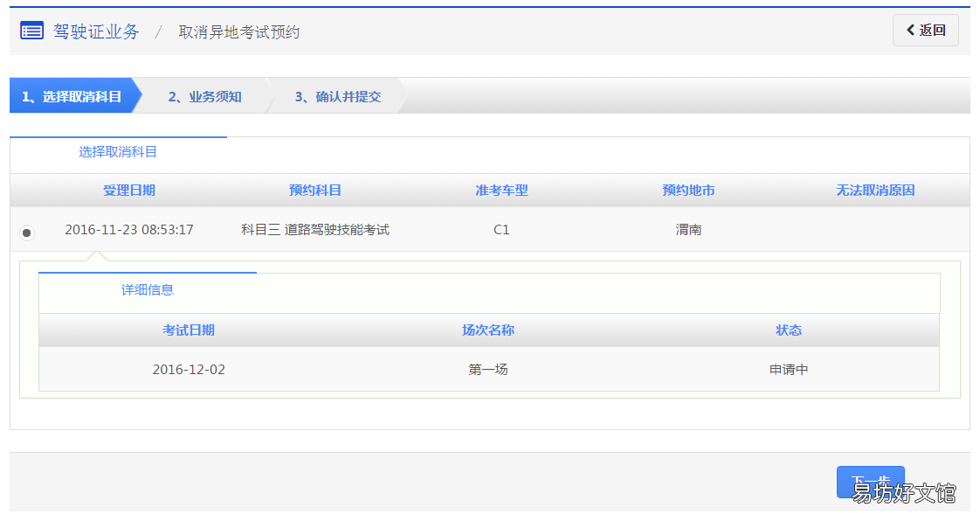Click the 驾驶证业务 list icon
Screen dimensions: 980x521
[31, 31]
